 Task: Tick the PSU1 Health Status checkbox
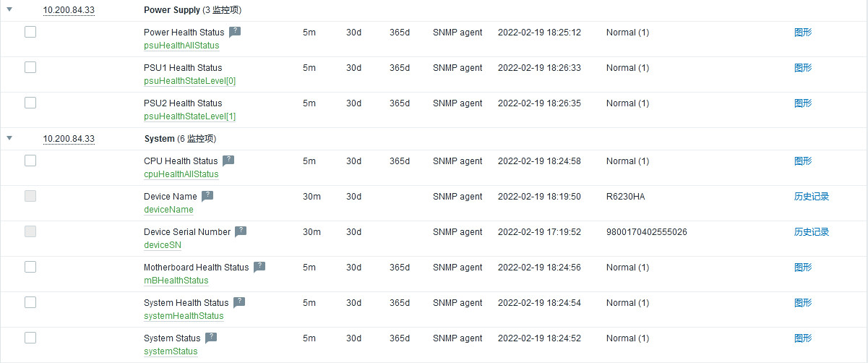click(x=30, y=67)
